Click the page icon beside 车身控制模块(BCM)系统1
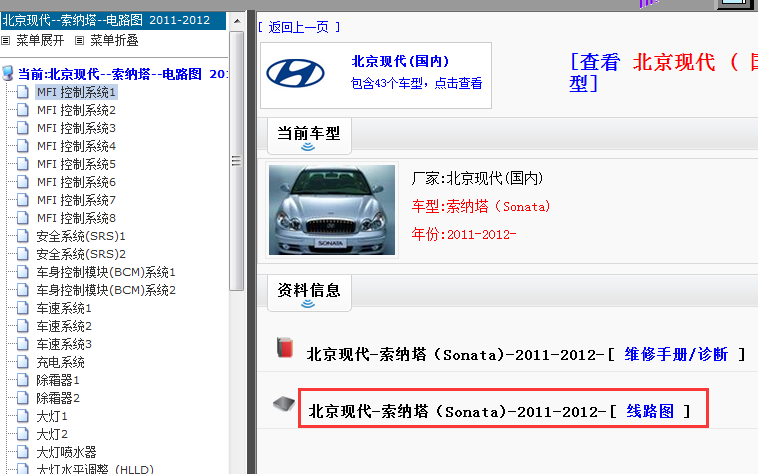 coord(23,272)
